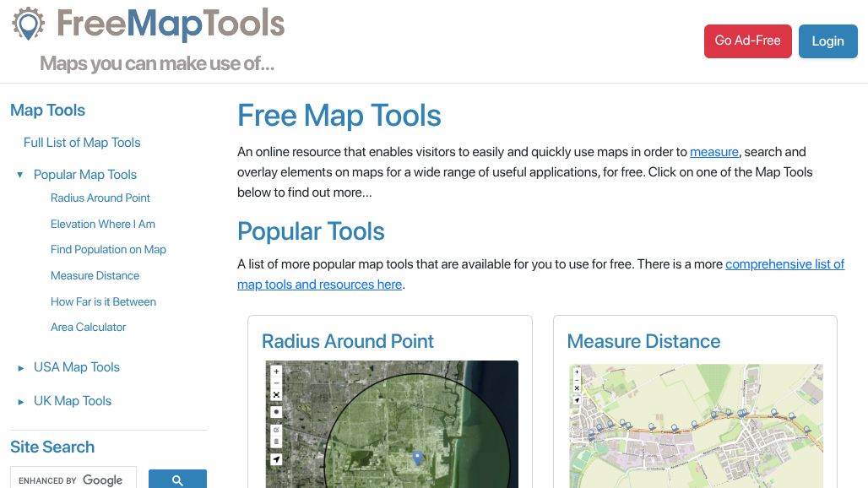Viewport: 868px width, 488px height.
Task: Zoom in on the Radius Around Point map preview
Action: (x=275, y=371)
